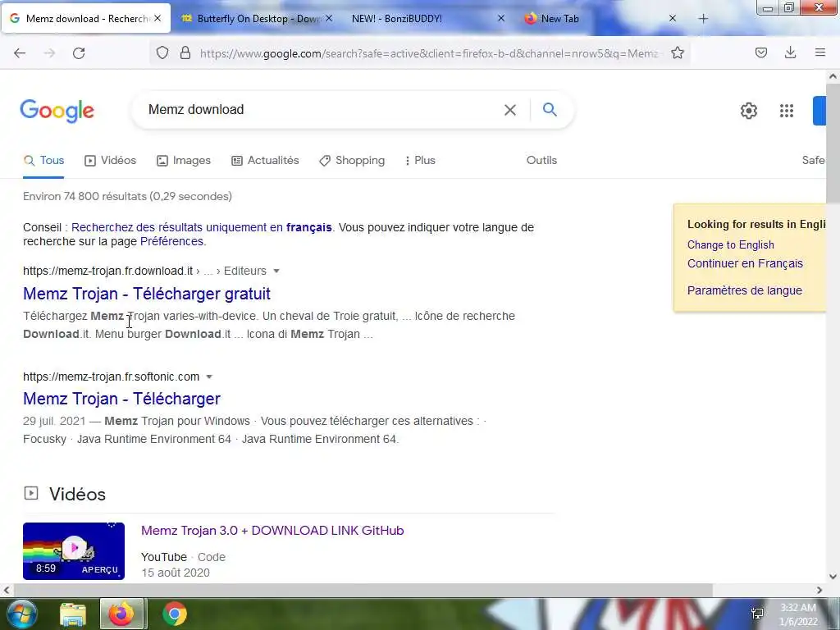The image size is (840, 630).
Task: Click the horizontal page scrollbar
Action: (x=363, y=590)
